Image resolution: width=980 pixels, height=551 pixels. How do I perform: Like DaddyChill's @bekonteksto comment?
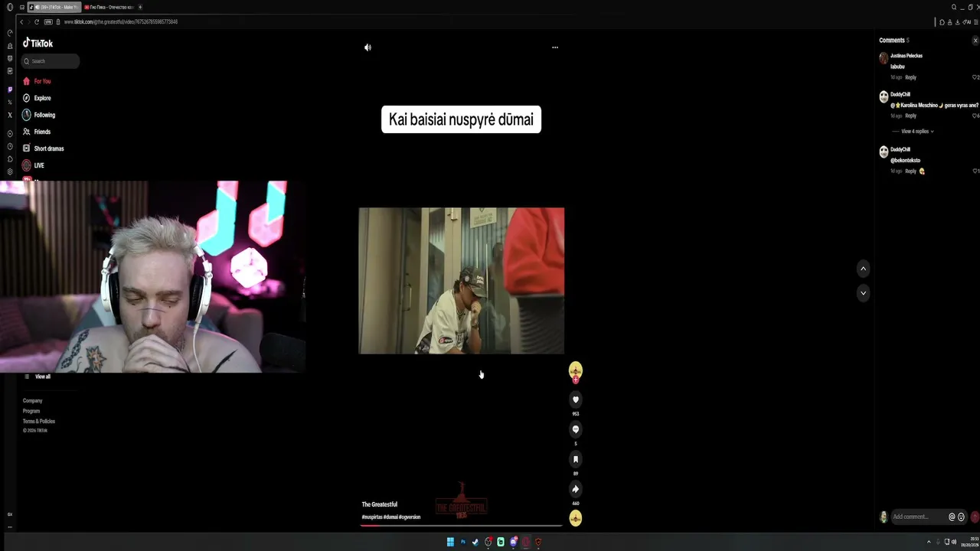coord(975,171)
